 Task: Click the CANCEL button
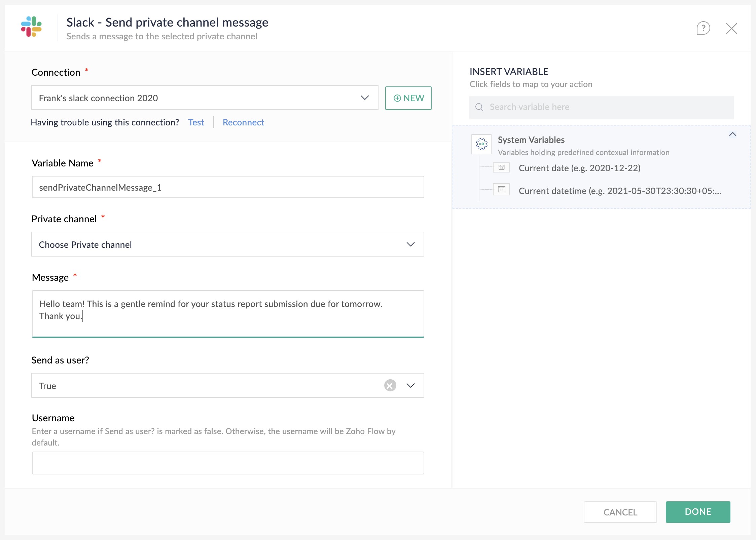[x=620, y=512]
